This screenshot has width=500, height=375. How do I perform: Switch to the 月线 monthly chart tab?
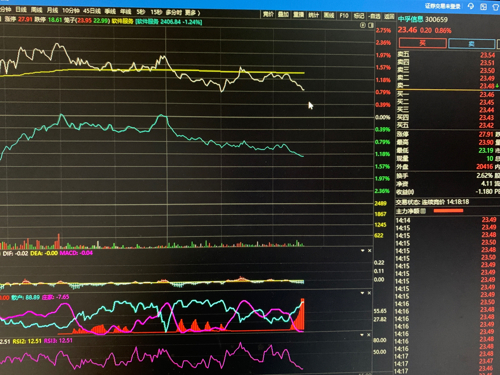tap(52, 10)
